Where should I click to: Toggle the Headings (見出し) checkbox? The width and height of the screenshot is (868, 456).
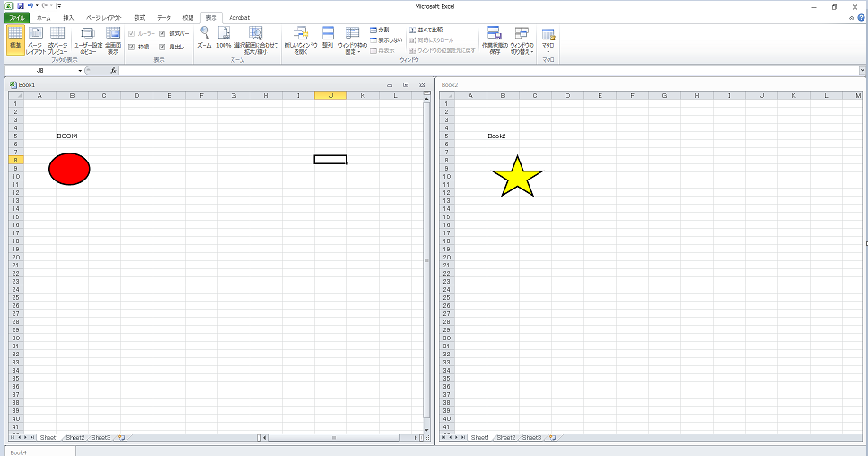pos(162,47)
